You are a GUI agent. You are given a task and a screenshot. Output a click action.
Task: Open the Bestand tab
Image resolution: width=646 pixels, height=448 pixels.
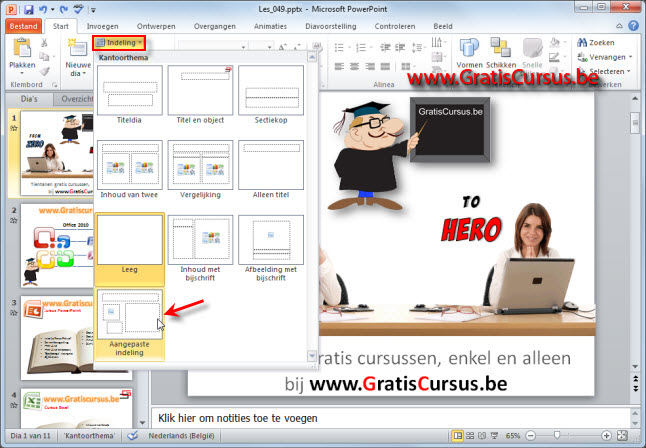click(x=23, y=26)
